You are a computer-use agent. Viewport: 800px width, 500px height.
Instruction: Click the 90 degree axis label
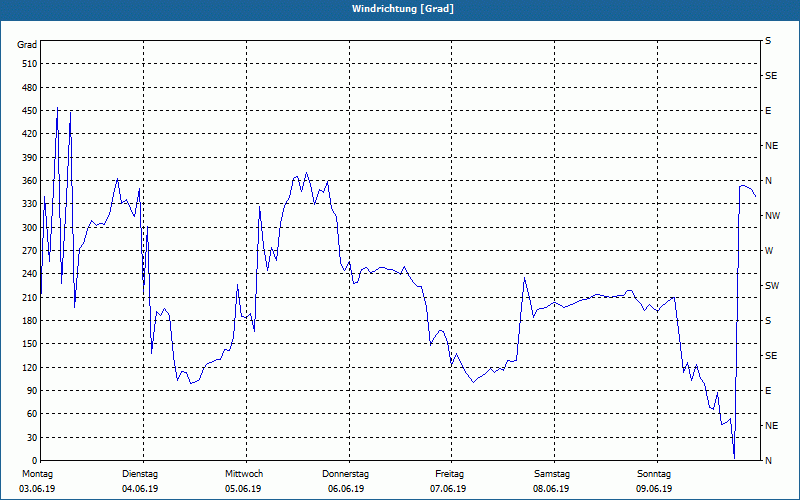point(30,391)
